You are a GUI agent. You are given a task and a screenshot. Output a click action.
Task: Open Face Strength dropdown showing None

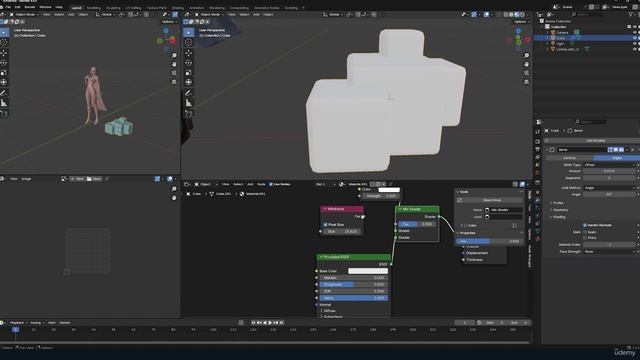tap(609, 252)
